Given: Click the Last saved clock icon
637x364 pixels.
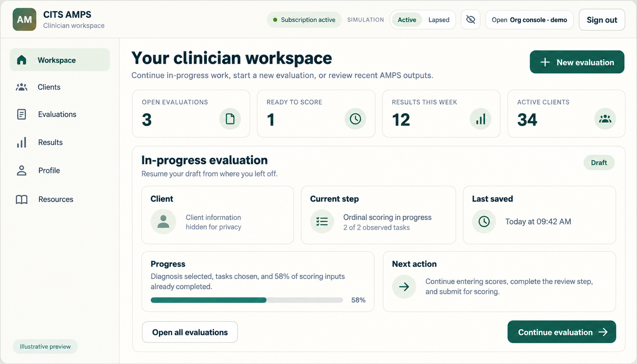Looking at the screenshot, I should pyautogui.click(x=484, y=222).
